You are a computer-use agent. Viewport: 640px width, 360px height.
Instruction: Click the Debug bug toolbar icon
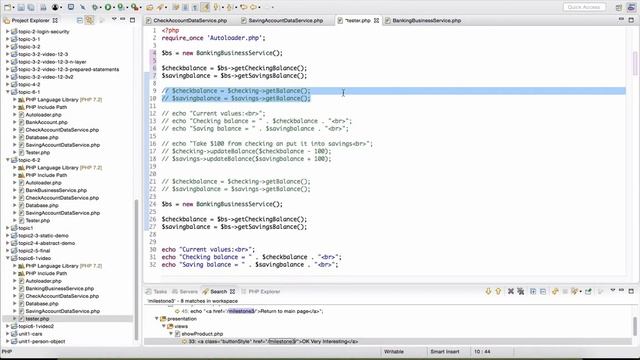click(x=94, y=7)
